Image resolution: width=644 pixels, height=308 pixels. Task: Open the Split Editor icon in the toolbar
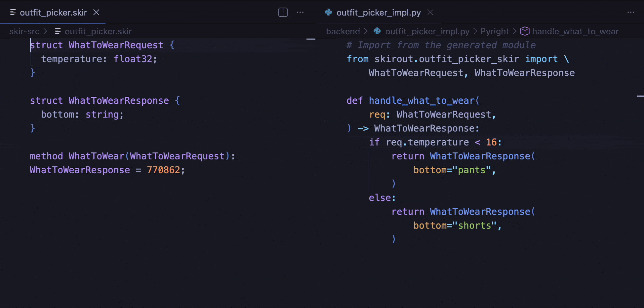[283, 12]
